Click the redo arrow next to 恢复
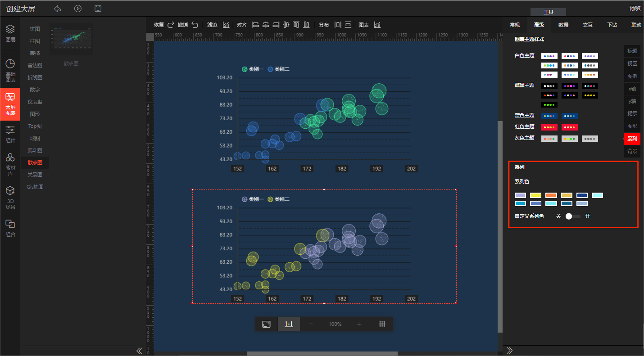Image resolution: width=644 pixels, height=356 pixels. [171, 25]
